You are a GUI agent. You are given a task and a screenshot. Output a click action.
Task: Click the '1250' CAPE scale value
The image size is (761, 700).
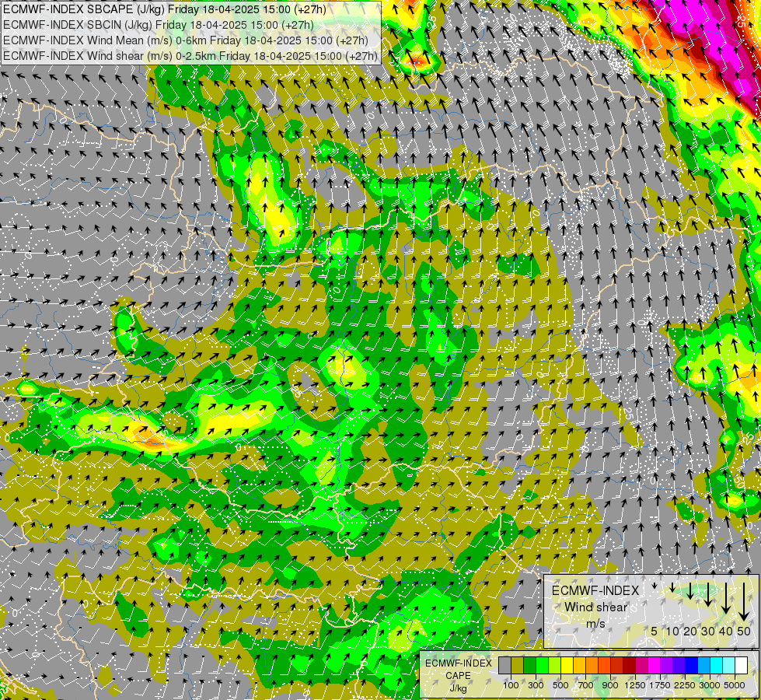pyautogui.click(x=635, y=685)
